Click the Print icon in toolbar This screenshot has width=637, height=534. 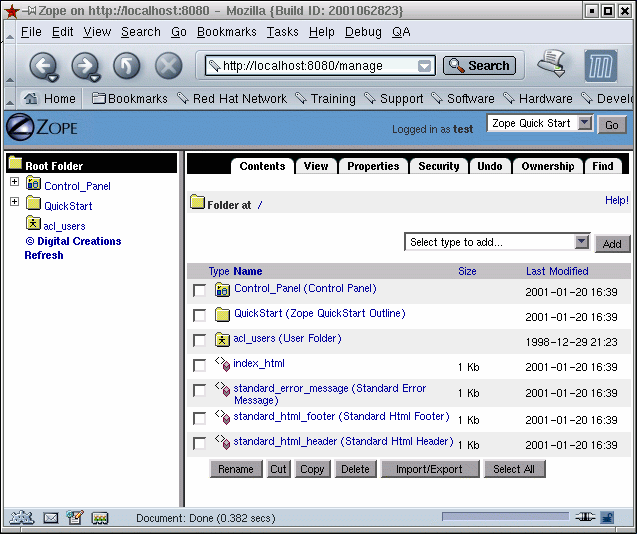pyautogui.click(x=551, y=65)
